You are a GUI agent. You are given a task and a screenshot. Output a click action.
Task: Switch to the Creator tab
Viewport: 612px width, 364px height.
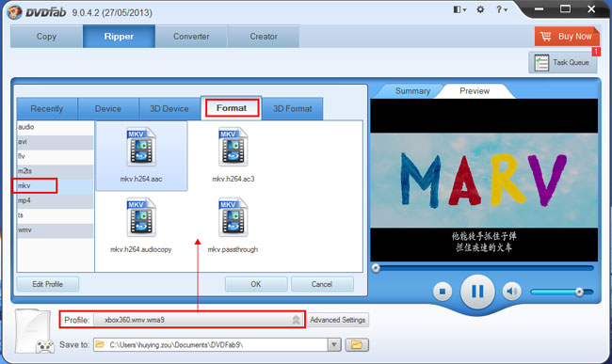click(x=264, y=37)
